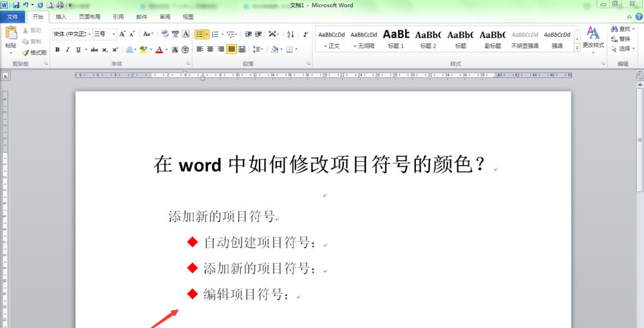Toggle left text alignment
This screenshot has width=644, height=328.
(x=200, y=50)
